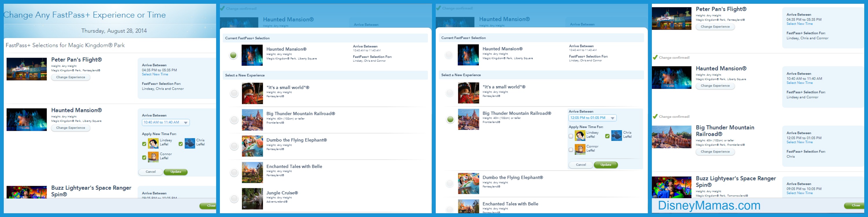Click Big Thunder Mountain thumbnail in the DisneyMamas panel

click(672, 137)
